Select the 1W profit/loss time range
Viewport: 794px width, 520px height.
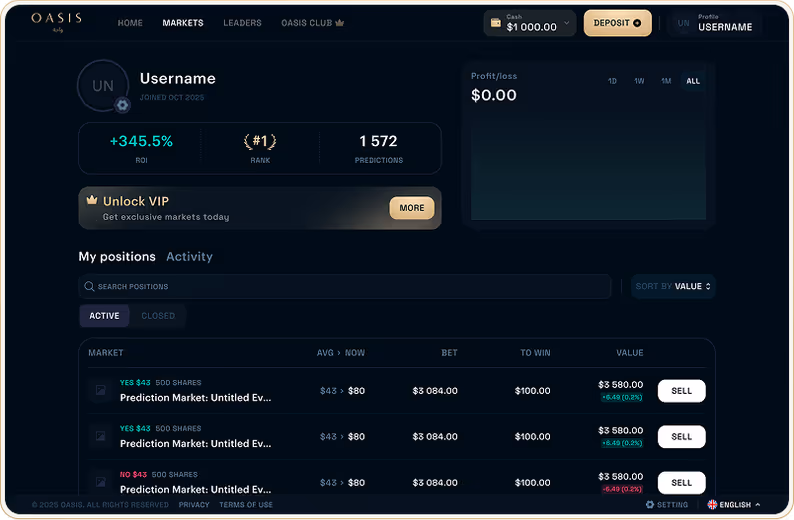[x=639, y=81]
